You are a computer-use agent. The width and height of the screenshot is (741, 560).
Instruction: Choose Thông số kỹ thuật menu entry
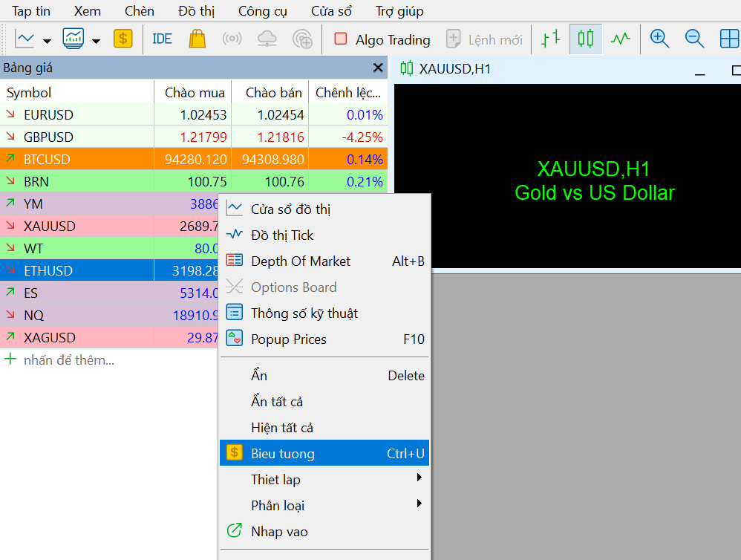(324, 313)
